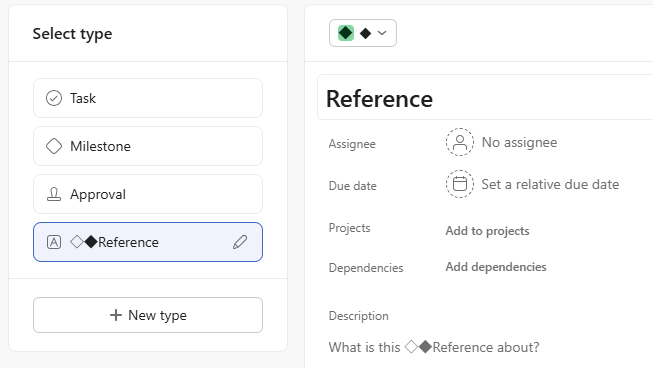Click the Task checkmark circle icon
Viewport: 653px width, 368px height.
tap(54, 98)
